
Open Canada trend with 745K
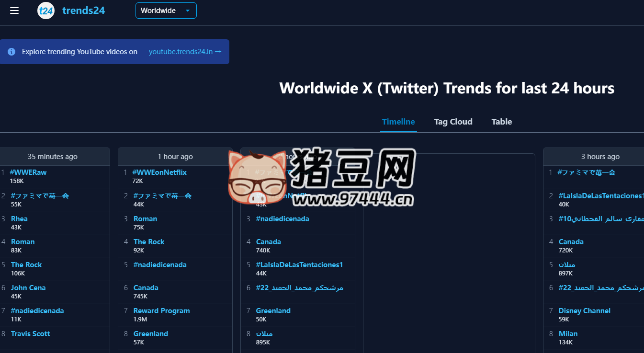[146, 288]
